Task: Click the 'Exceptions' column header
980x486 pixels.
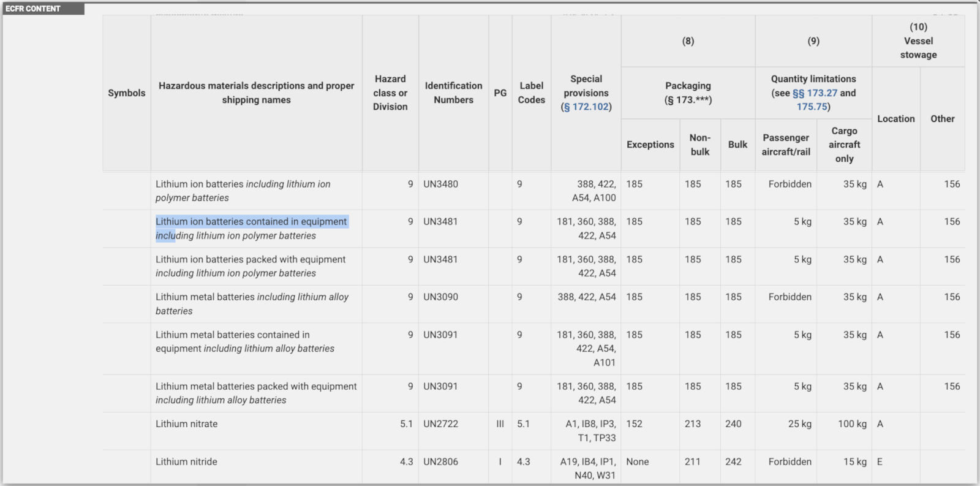Action: (x=650, y=145)
